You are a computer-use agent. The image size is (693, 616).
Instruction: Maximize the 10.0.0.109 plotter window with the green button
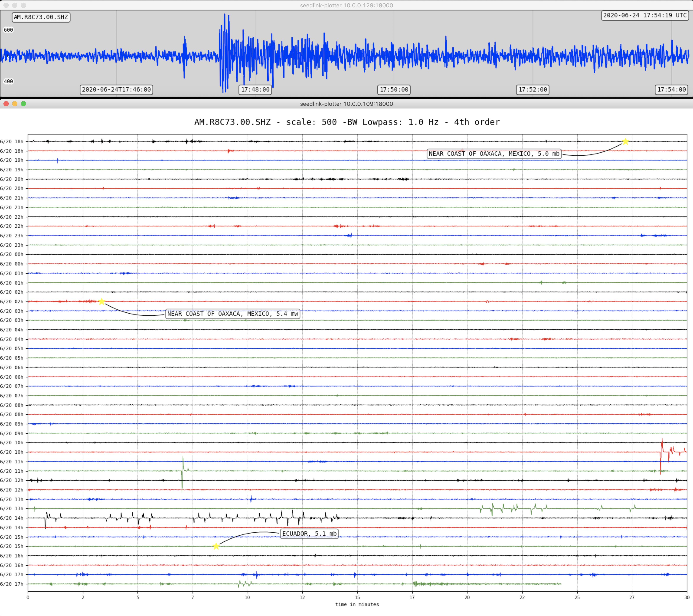(x=23, y=104)
